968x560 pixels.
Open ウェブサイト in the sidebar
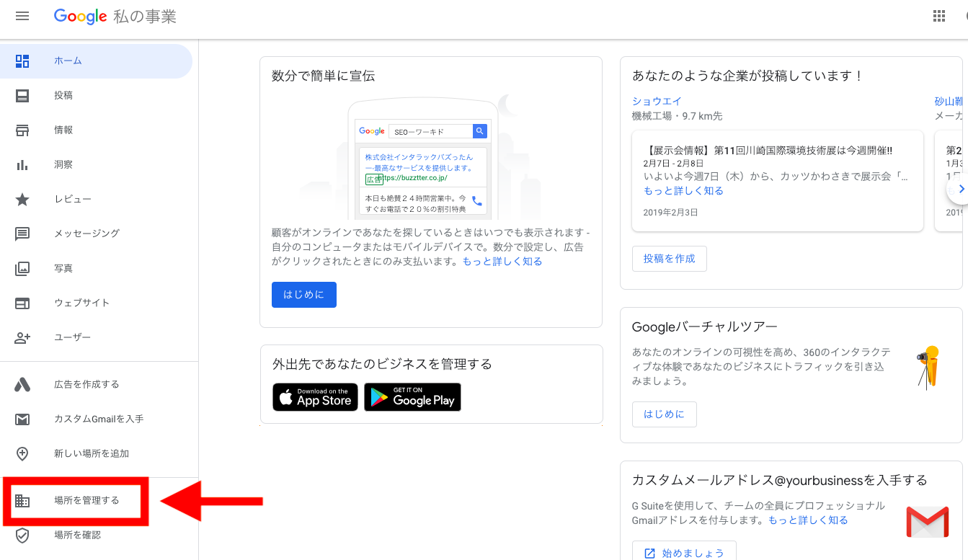(x=97, y=303)
